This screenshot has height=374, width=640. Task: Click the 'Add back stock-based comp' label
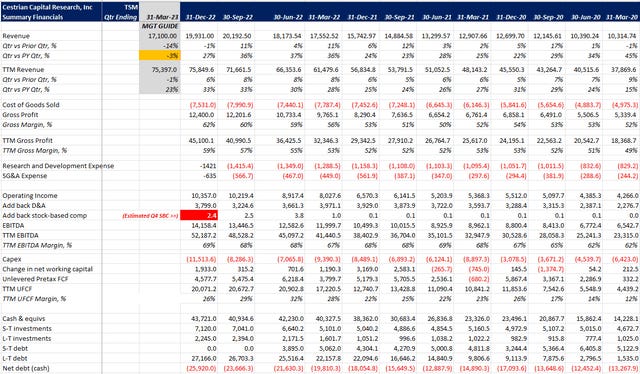tap(44, 216)
